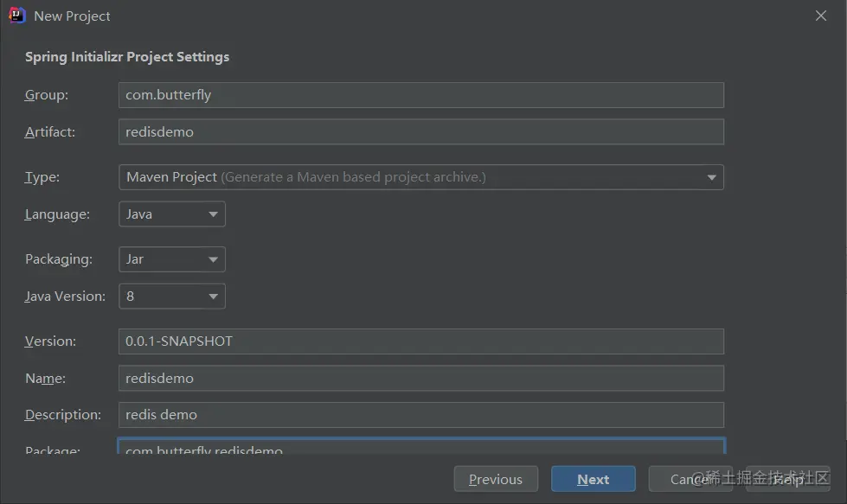Open the Java Version dropdown showing 8
Image resolution: width=847 pixels, height=504 pixels.
(x=172, y=297)
